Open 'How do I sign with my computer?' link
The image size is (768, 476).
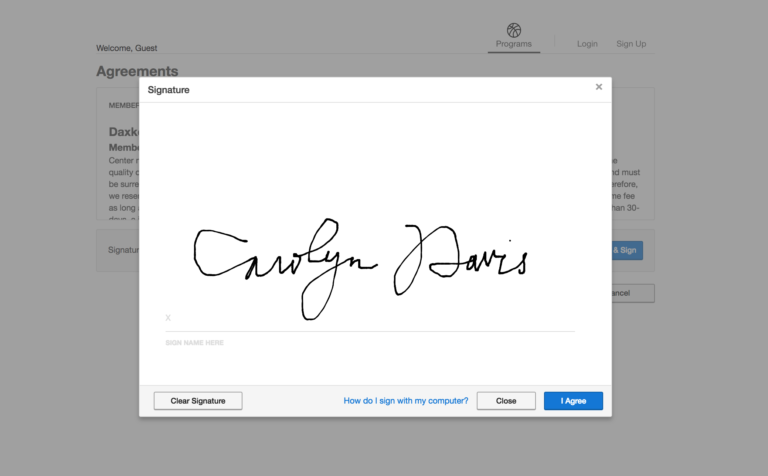(406, 401)
